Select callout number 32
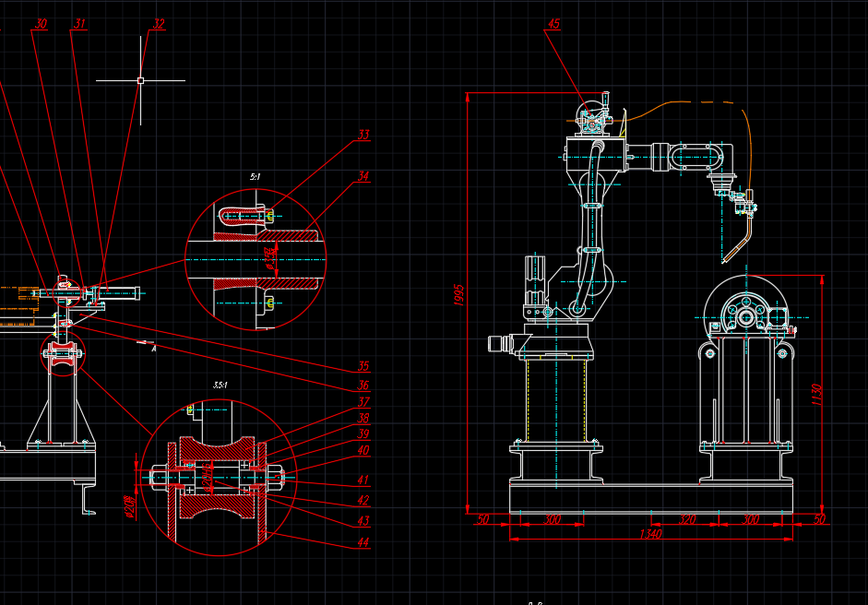Screen dimensions: 868x605 (x=159, y=23)
